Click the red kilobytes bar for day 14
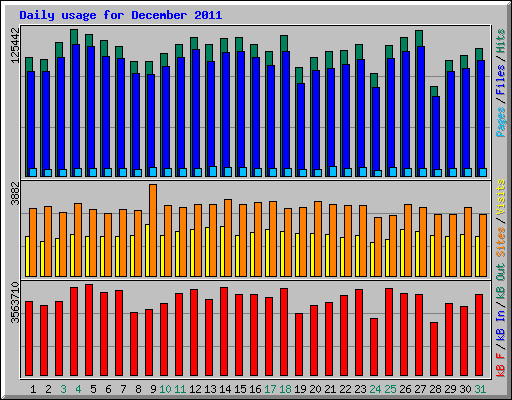 [224, 332]
